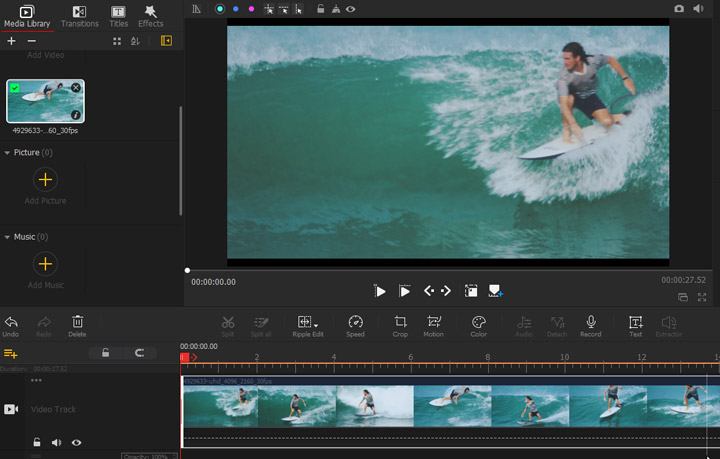
Task: Click the blue color marker dot
Action: (236, 9)
